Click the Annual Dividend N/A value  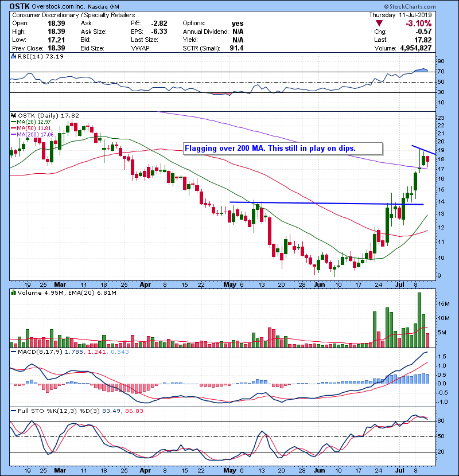tap(238, 32)
